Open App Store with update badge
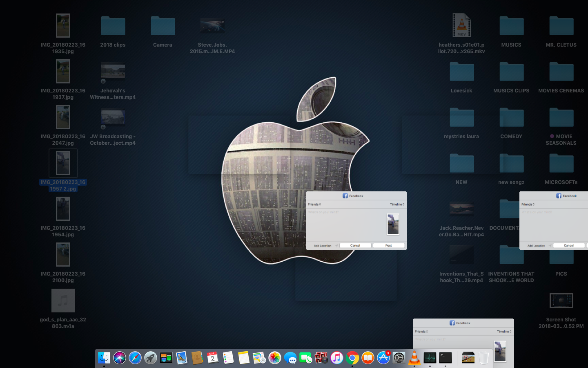 pyautogui.click(x=383, y=358)
